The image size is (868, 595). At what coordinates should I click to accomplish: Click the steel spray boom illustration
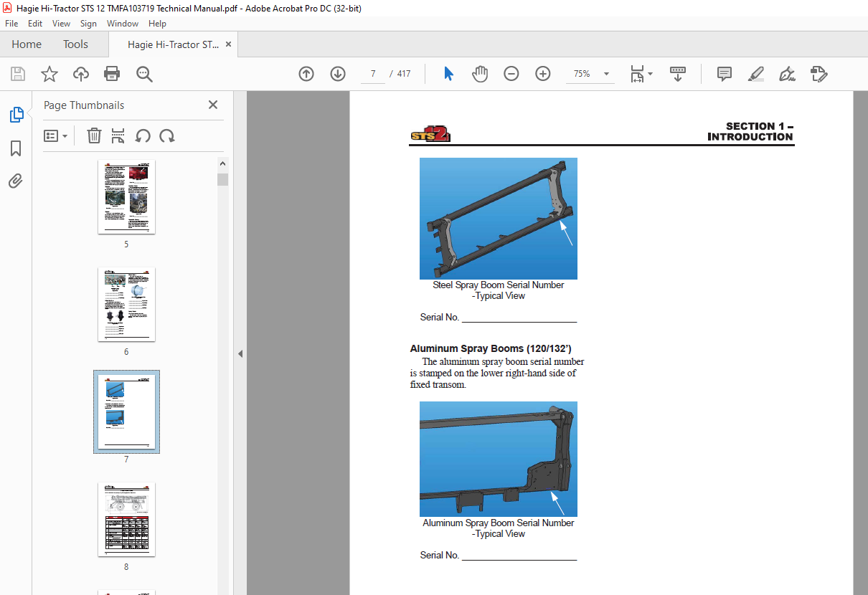click(499, 219)
